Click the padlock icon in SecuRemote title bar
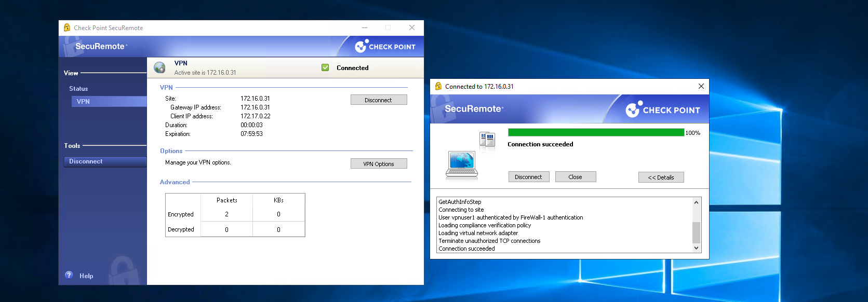The image size is (868, 302). tap(66, 28)
